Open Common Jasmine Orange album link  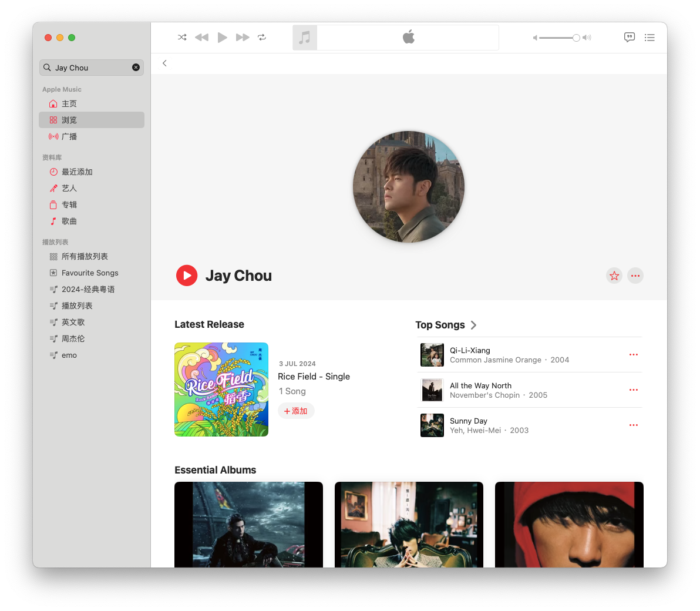[x=496, y=360]
